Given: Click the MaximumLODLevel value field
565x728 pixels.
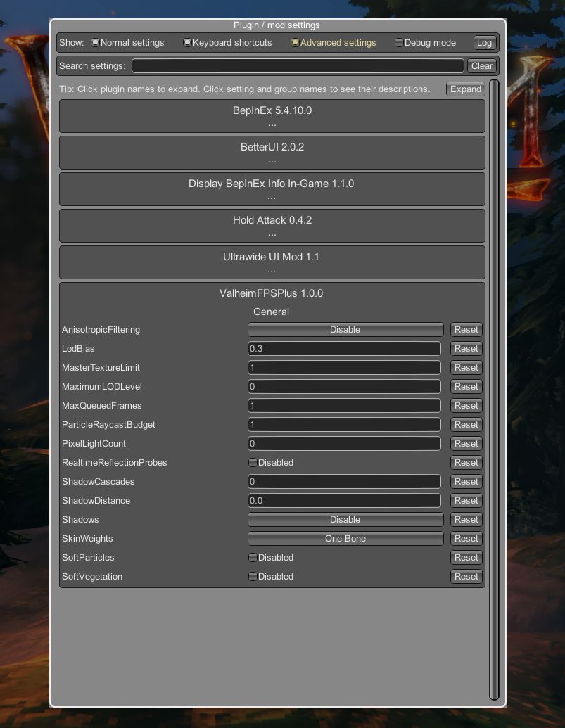Looking at the screenshot, I should click(344, 387).
